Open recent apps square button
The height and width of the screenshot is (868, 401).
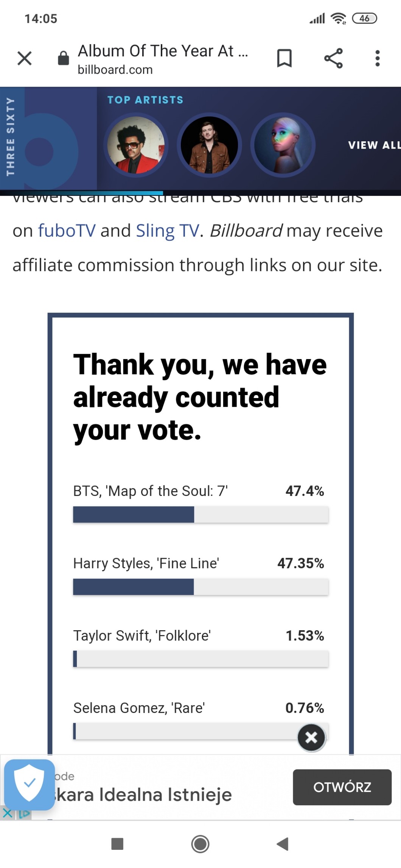pos(117,844)
